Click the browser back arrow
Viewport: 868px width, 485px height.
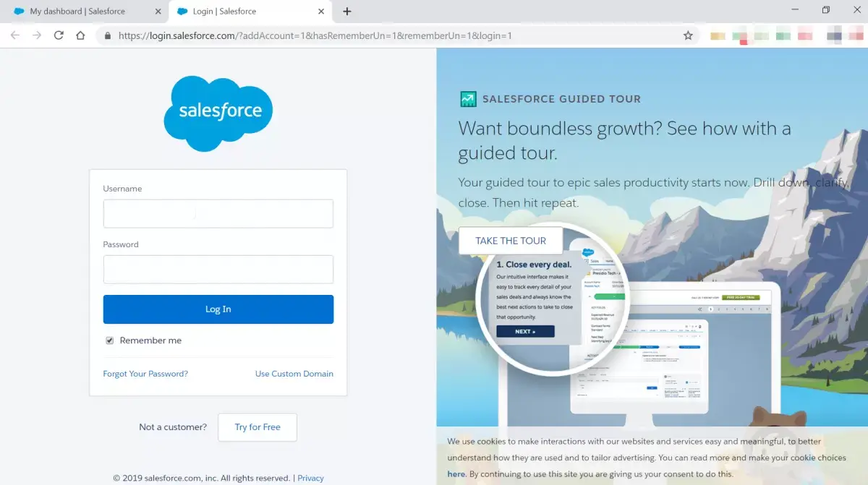[x=15, y=35]
